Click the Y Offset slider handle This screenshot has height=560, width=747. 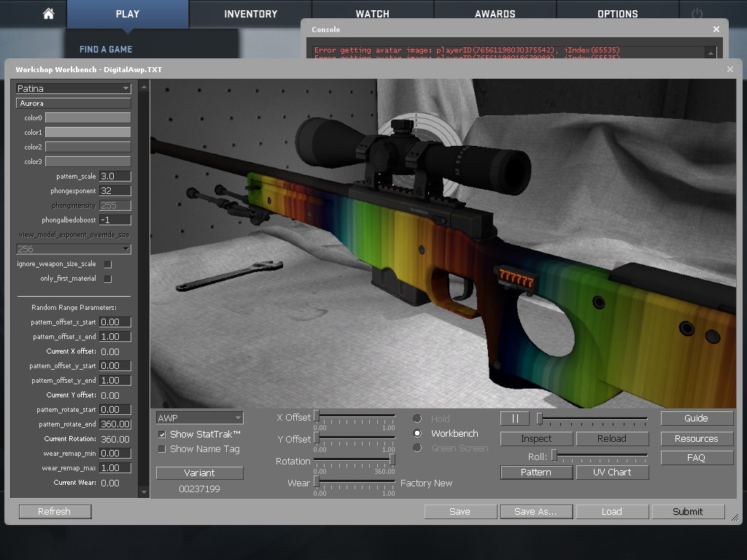[x=317, y=437]
